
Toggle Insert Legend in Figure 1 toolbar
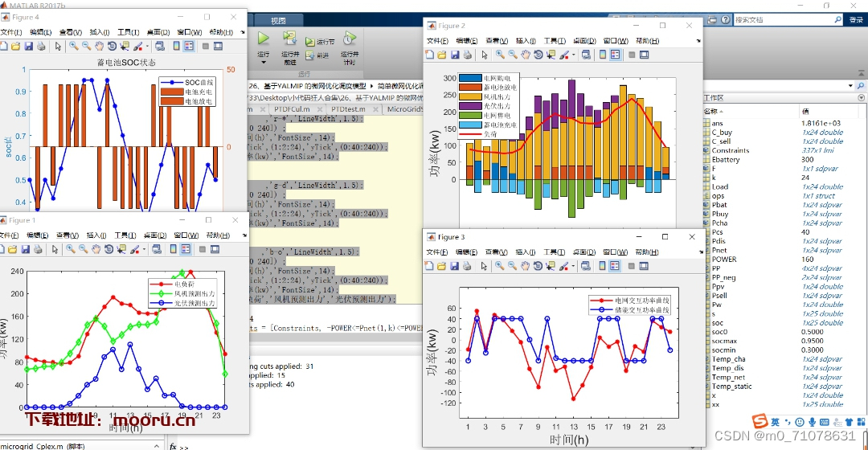186,250
